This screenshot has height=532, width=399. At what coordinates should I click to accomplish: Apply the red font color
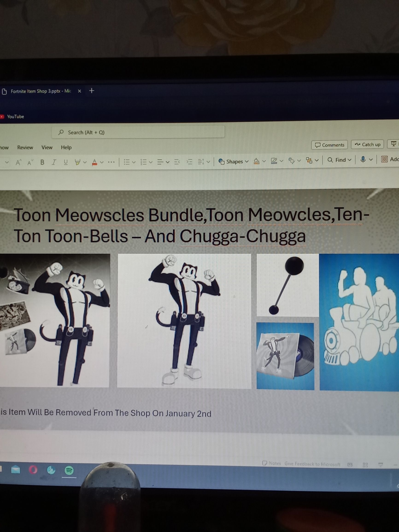(94, 162)
